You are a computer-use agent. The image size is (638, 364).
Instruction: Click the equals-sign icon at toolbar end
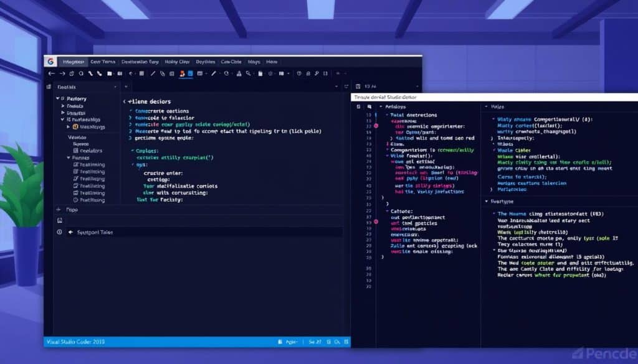click(x=338, y=73)
